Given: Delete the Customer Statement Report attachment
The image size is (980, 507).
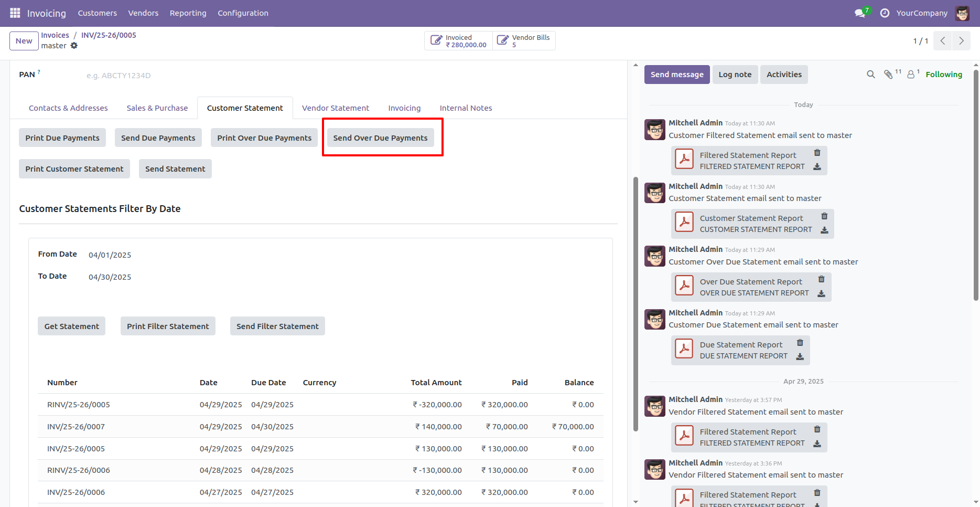Looking at the screenshot, I should point(824,216).
